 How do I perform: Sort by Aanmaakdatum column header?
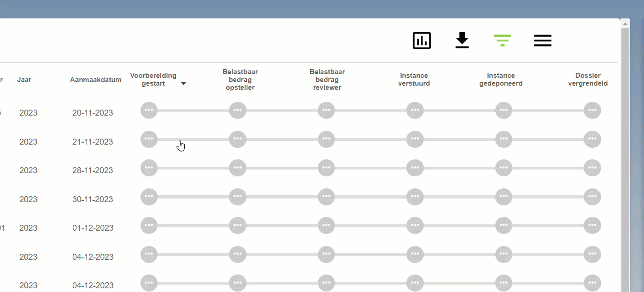pyautogui.click(x=96, y=80)
